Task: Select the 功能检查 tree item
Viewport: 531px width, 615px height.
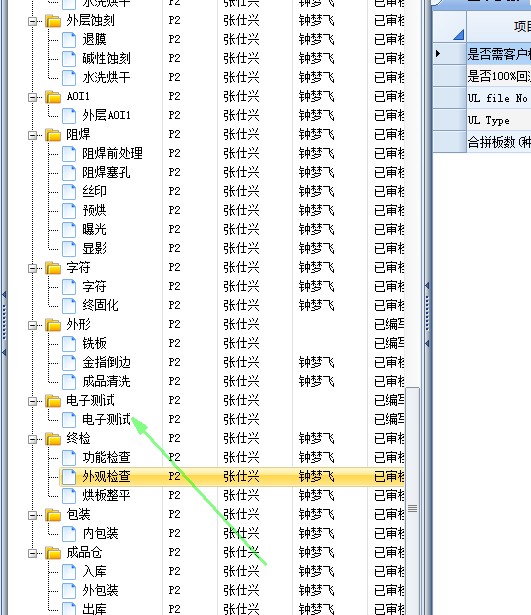Action: [106, 457]
